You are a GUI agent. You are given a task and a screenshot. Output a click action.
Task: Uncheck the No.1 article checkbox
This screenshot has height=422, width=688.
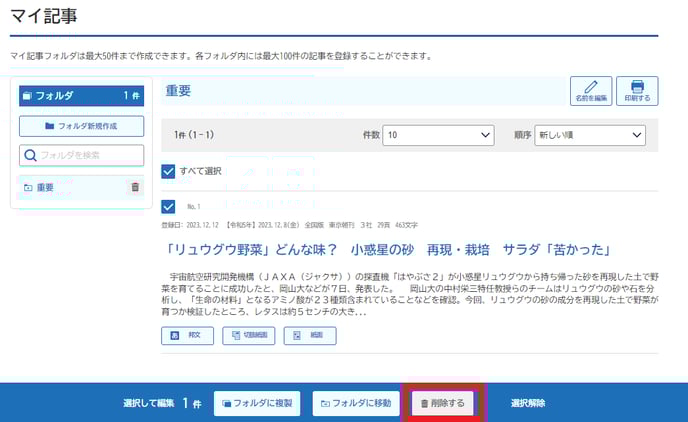point(168,207)
